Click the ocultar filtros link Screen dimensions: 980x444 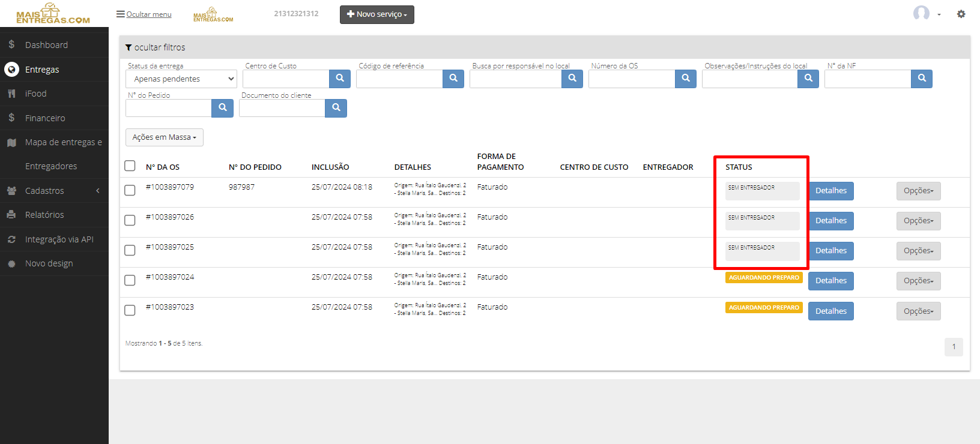coord(160,47)
